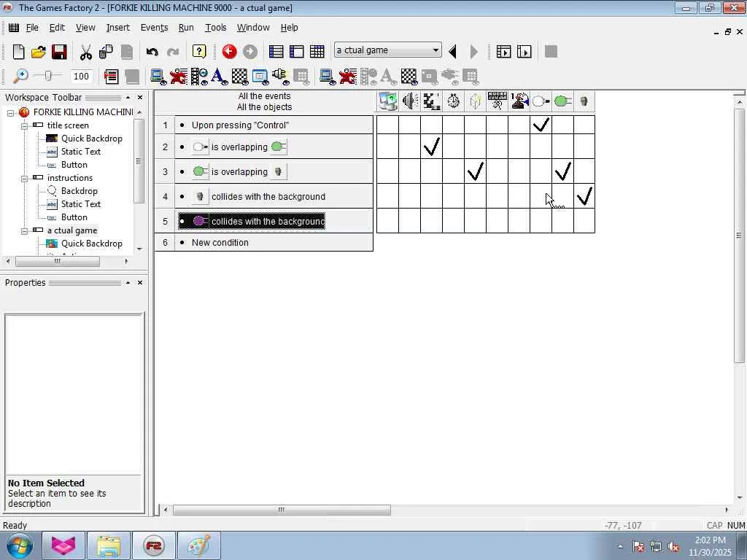The width and height of the screenshot is (747, 560).
Task: Click the New file icon
Action: point(18,52)
